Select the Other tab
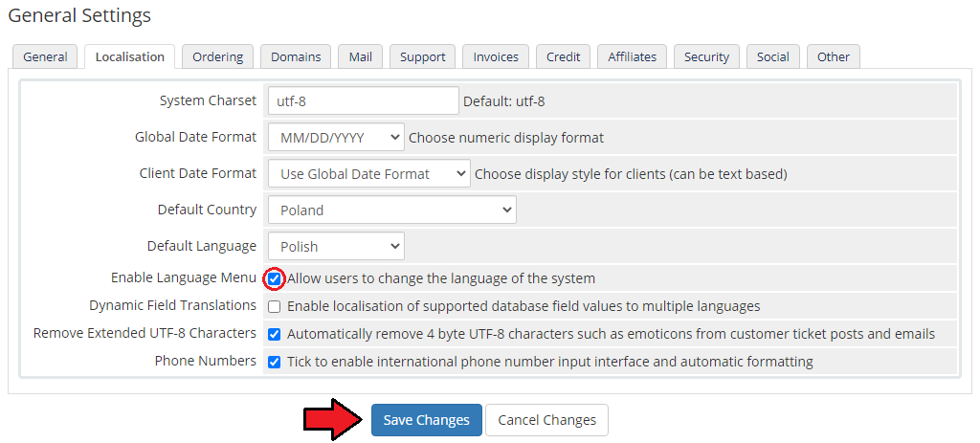 pyautogui.click(x=834, y=56)
